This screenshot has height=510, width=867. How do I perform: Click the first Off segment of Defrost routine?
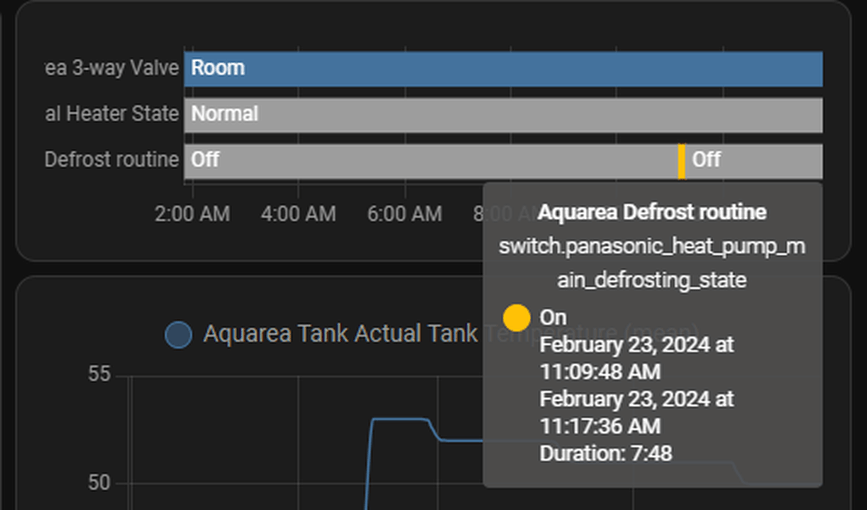tap(431, 161)
